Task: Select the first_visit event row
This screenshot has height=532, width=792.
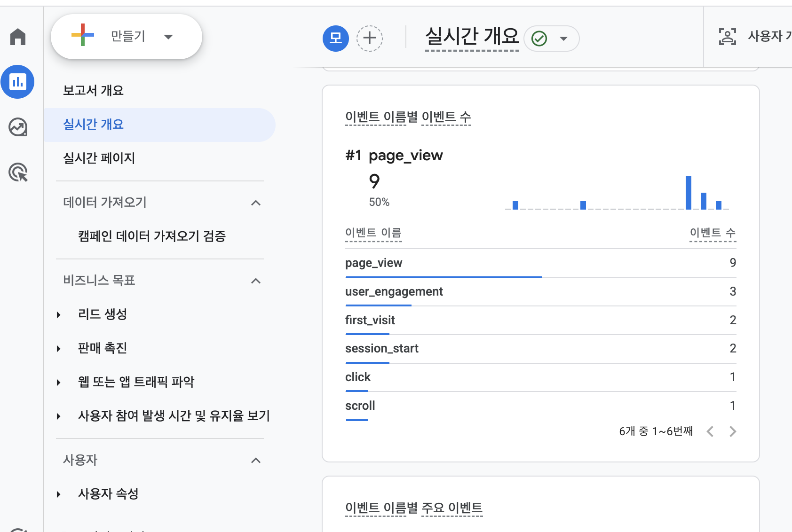Action: tap(541, 321)
